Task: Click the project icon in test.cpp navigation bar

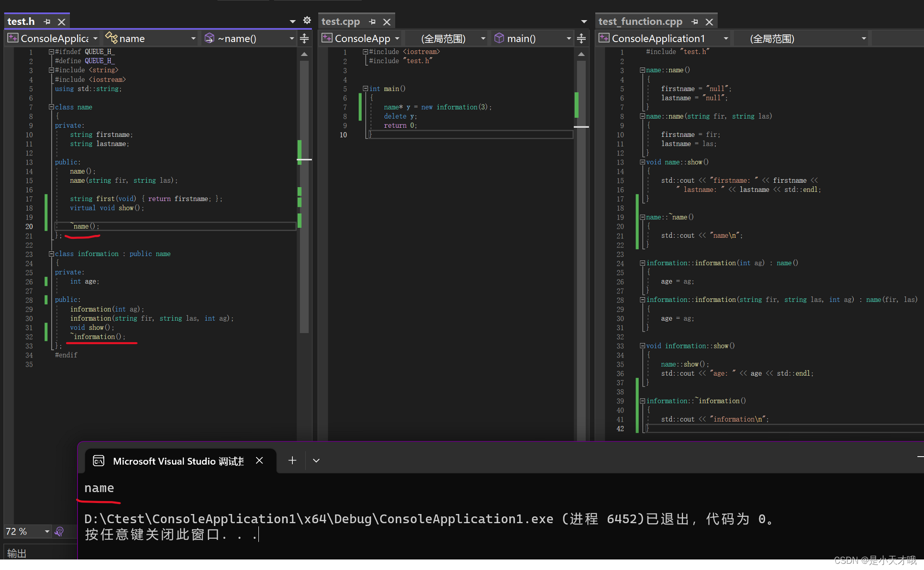Action: click(327, 38)
